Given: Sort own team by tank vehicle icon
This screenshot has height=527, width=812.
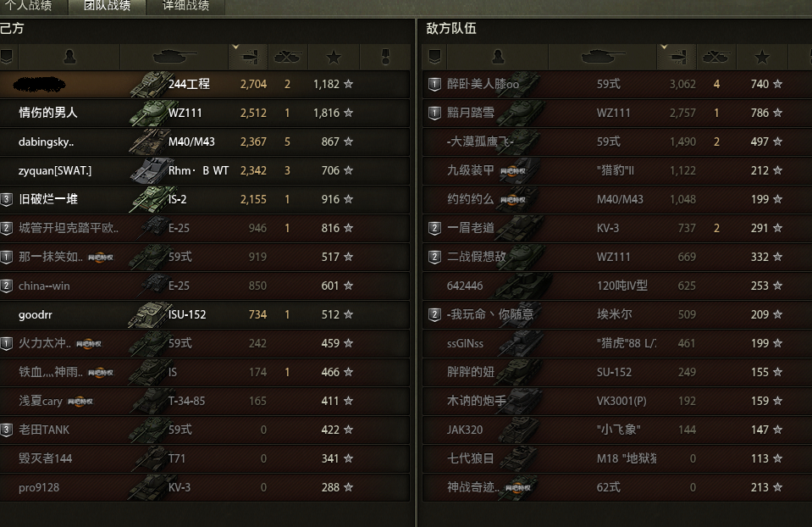Looking at the screenshot, I should point(174,56).
